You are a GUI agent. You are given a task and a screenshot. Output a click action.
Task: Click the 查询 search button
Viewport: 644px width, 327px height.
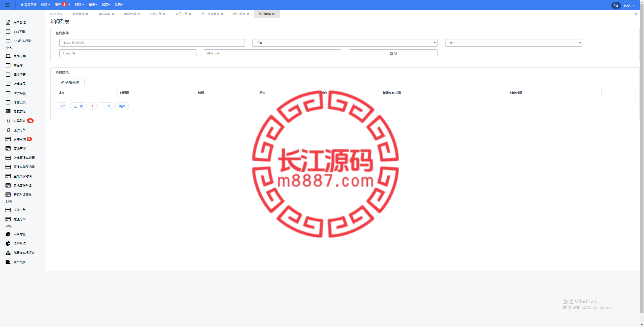[393, 53]
